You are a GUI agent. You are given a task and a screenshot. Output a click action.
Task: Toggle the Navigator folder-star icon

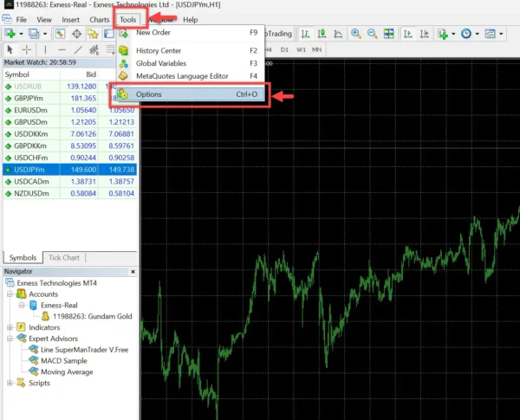(93, 34)
